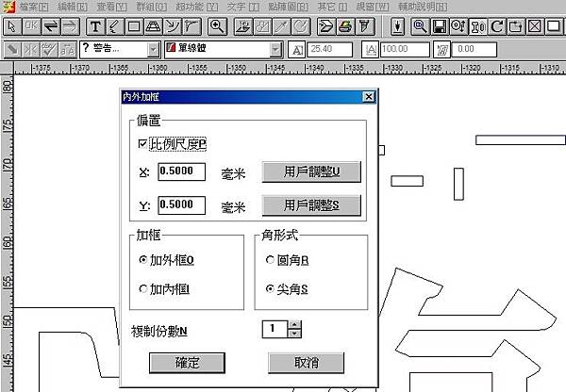Increase 複製份數 with the up spinner arrow
566x392 pixels.
pyautogui.click(x=295, y=324)
